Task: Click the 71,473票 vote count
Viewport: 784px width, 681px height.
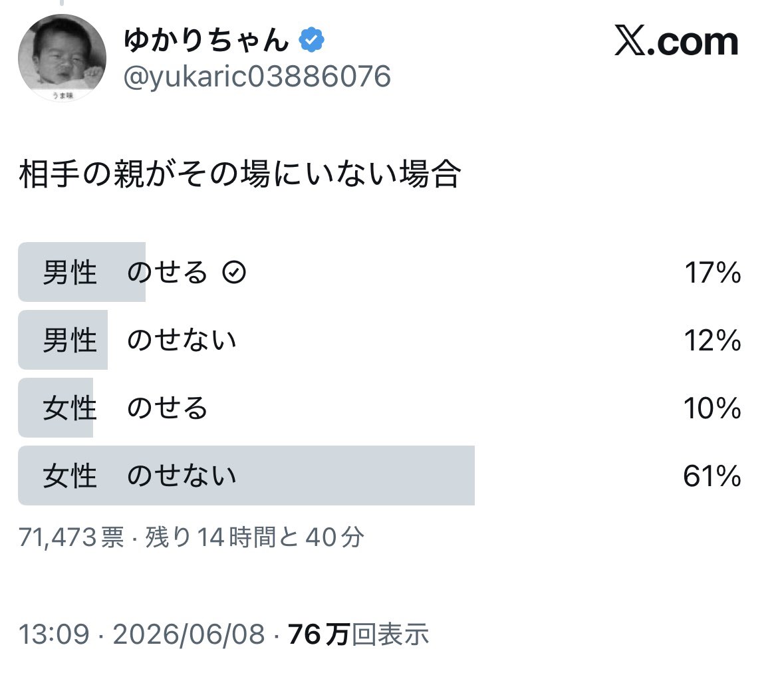Action: tap(71, 537)
